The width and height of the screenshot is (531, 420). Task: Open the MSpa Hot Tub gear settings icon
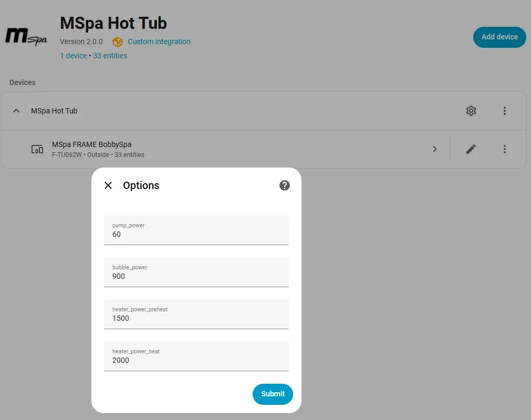471,111
